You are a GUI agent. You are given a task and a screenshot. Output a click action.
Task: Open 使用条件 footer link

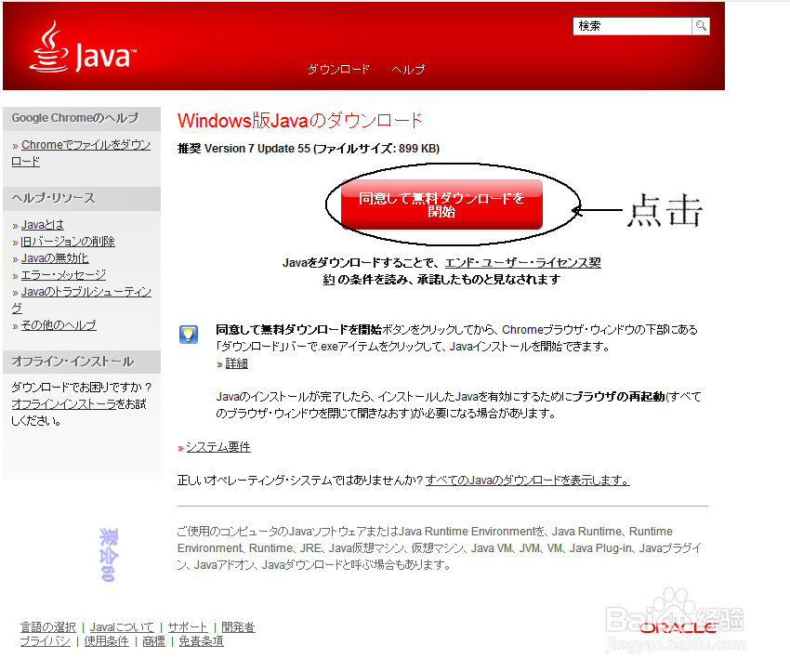tap(106, 641)
